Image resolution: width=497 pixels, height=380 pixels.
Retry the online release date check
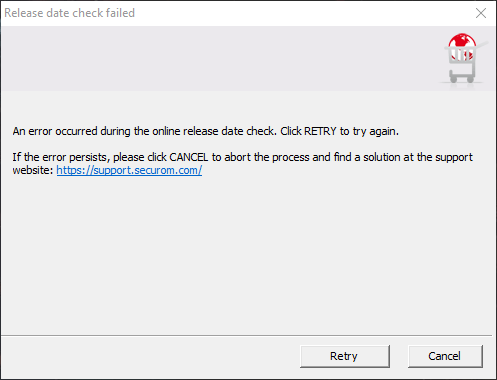point(345,356)
